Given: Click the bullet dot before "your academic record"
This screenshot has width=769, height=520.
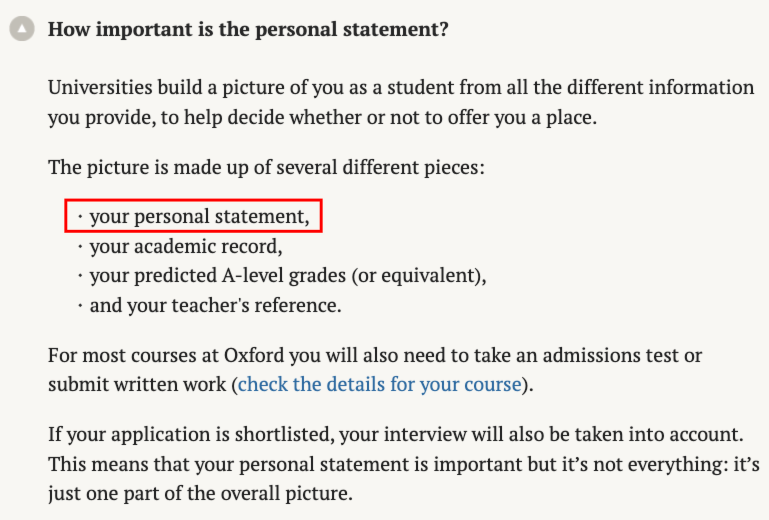Looking at the screenshot, I should pos(80,246).
